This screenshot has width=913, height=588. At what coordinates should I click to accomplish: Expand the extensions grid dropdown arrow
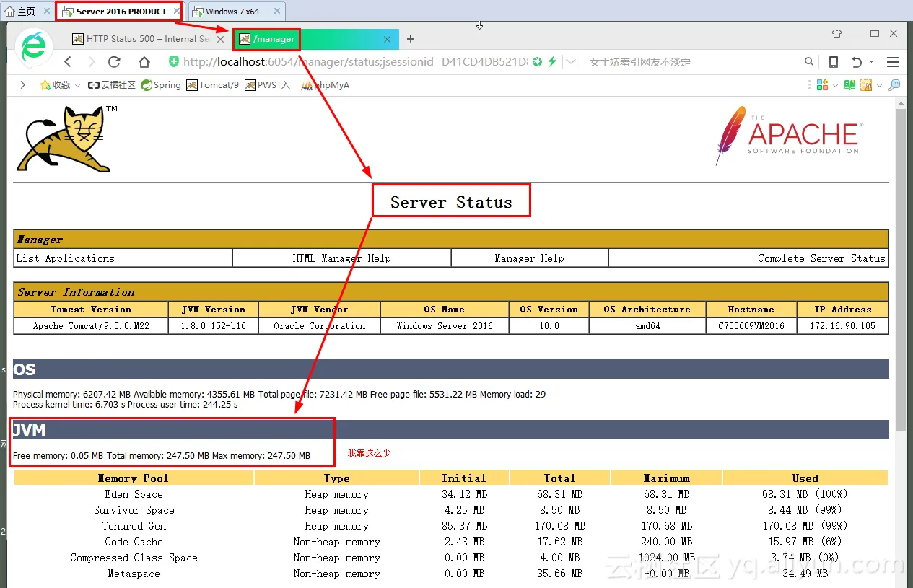(x=835, y=85)
